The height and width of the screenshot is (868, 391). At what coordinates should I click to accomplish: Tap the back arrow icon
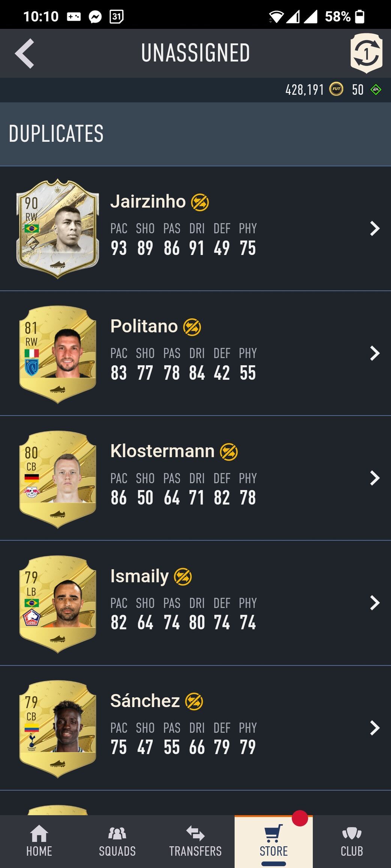25,53
